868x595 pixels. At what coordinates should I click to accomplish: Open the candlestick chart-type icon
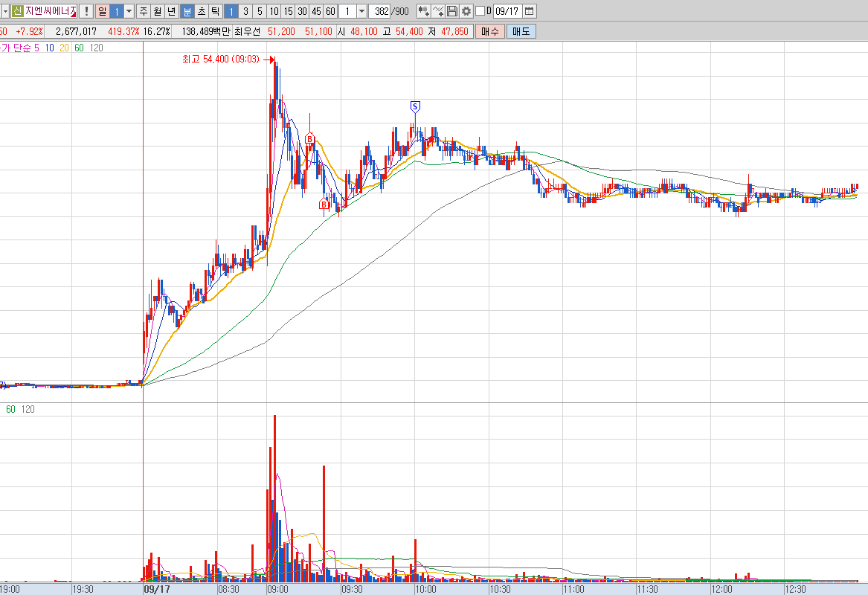[x=423, y=11]
